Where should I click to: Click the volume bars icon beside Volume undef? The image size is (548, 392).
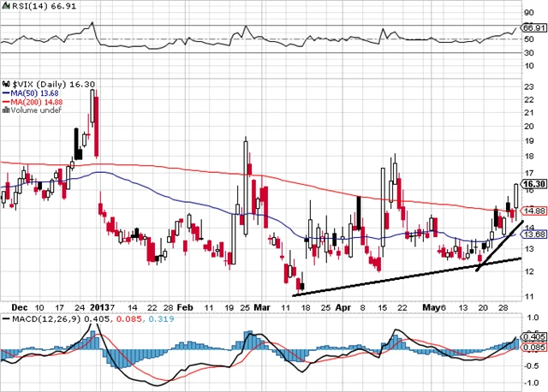tap(6, 110)
